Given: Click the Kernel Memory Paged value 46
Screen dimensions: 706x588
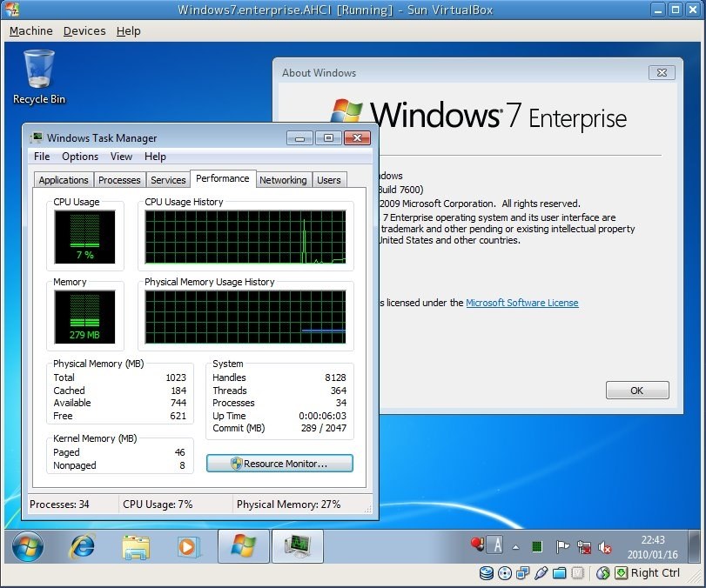Looking at the screenshot, I should click(x=179, y=452).
